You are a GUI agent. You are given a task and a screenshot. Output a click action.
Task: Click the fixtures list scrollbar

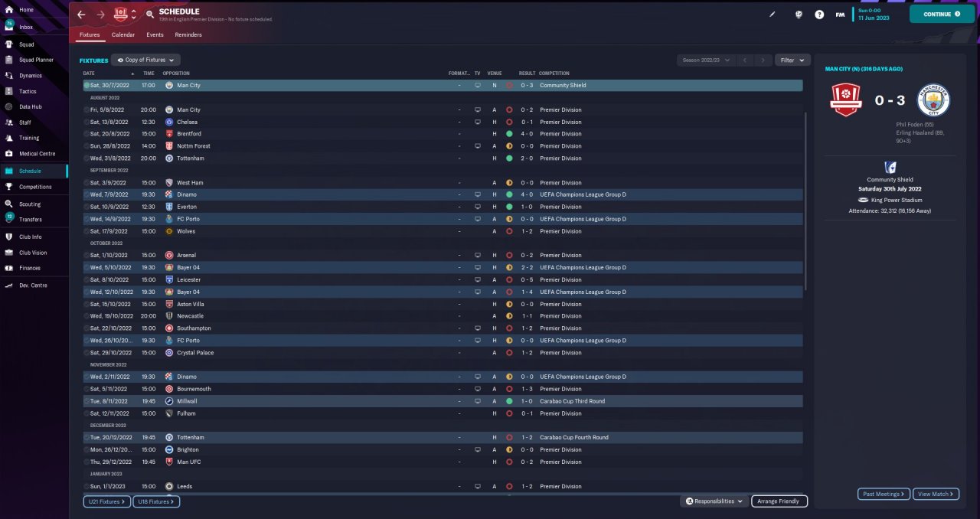pyautogui.click(x=805, y=201)
